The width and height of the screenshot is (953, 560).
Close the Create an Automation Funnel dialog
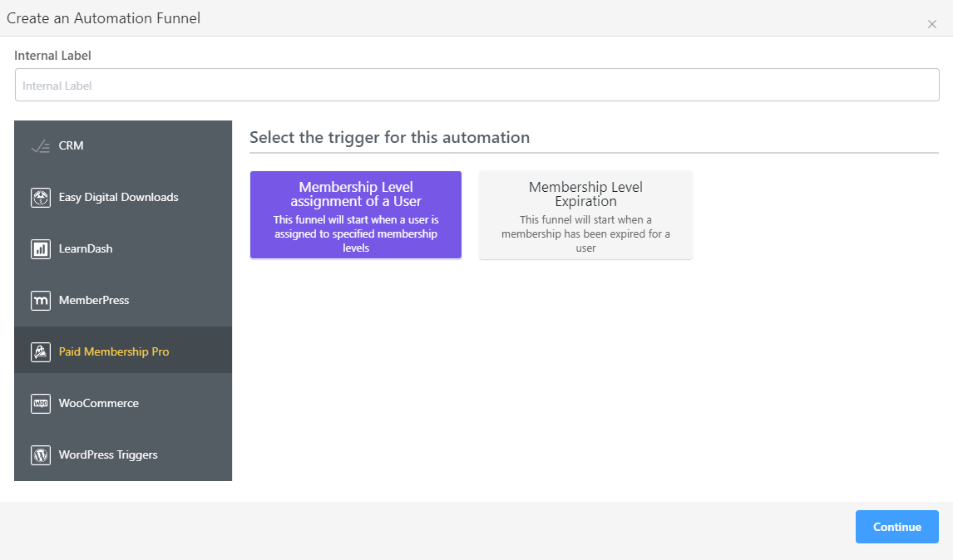point(932,24)
